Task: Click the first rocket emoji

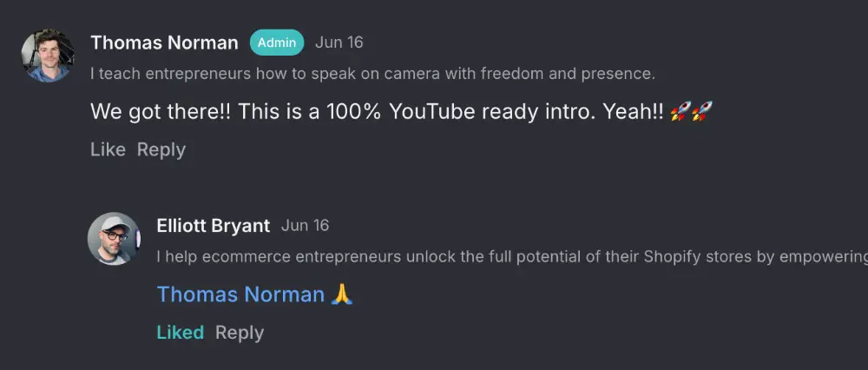Action: pyautogui.click(x=681, y=111)
